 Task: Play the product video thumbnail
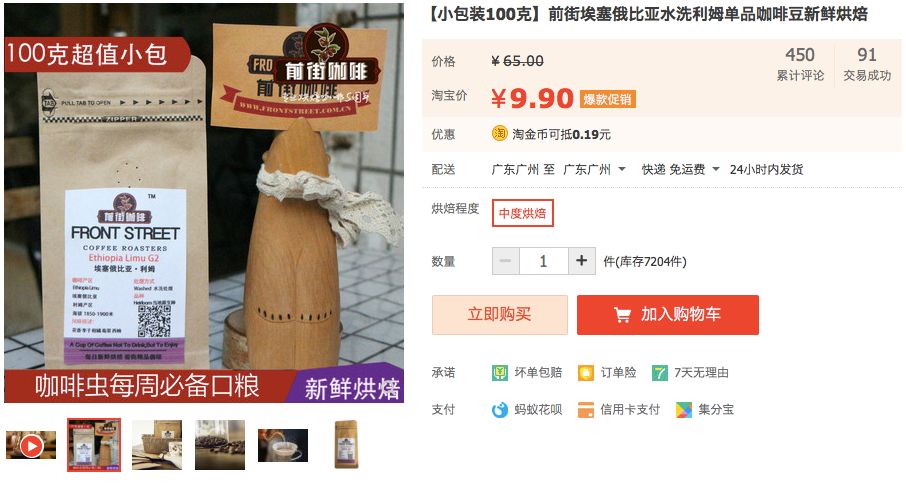coord(31,445)
